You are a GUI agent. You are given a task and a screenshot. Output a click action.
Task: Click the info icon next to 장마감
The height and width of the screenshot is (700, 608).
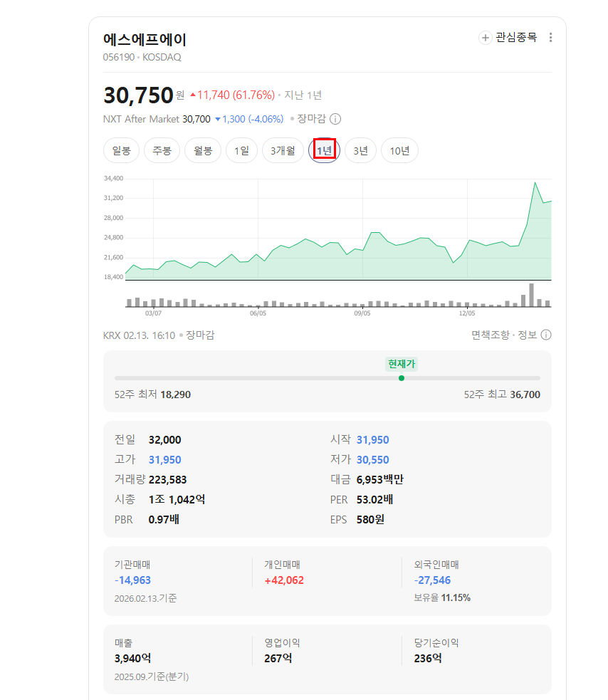(335, 119)
